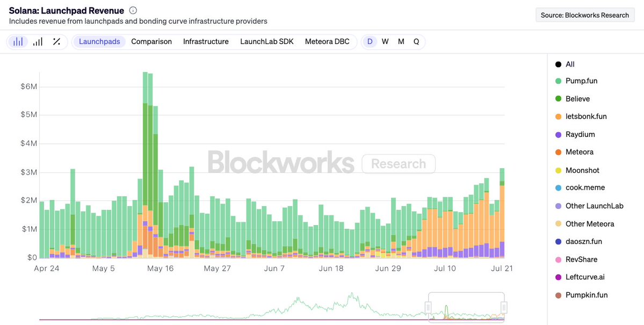Switch to the Launchpads tab
Image resolution: width=644 pixels, height=325 pixels.
click(99, 41)
